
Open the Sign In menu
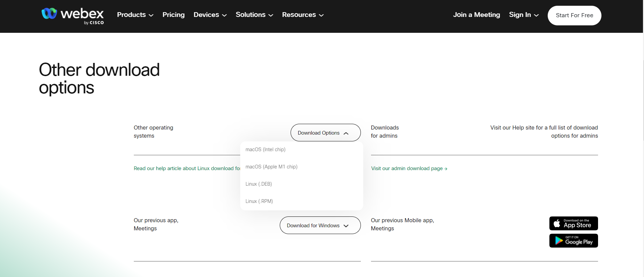[524, 15]
